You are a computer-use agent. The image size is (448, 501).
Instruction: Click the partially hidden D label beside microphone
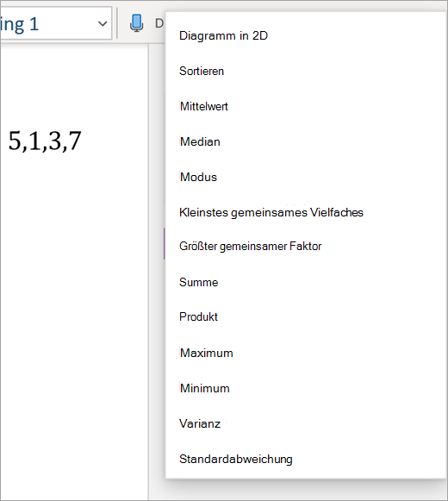[159, 23]
